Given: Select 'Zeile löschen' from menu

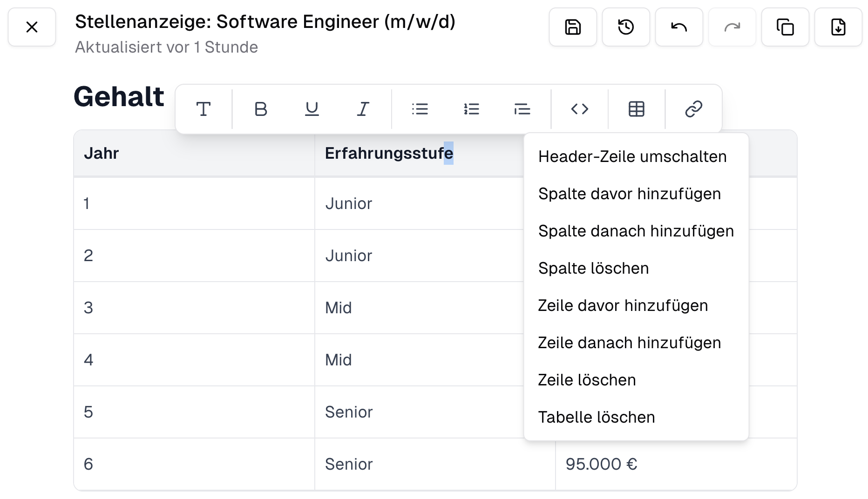Looking at the screenshot, I should 587,380.
